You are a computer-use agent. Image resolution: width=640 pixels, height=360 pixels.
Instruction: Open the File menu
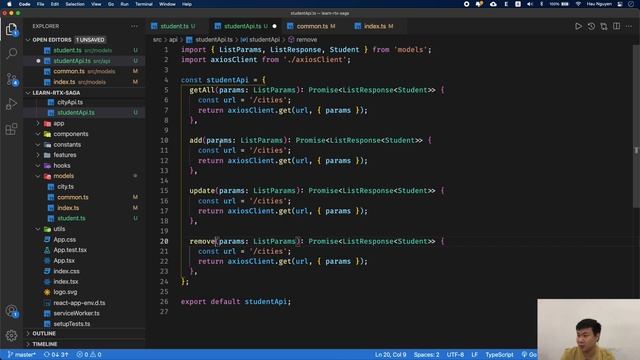pyautogui.click(x=40, y=4)
